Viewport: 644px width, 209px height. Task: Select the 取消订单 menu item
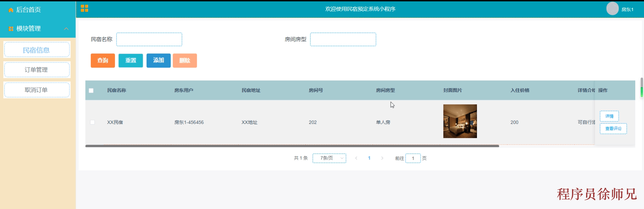[x=37, y=90]
